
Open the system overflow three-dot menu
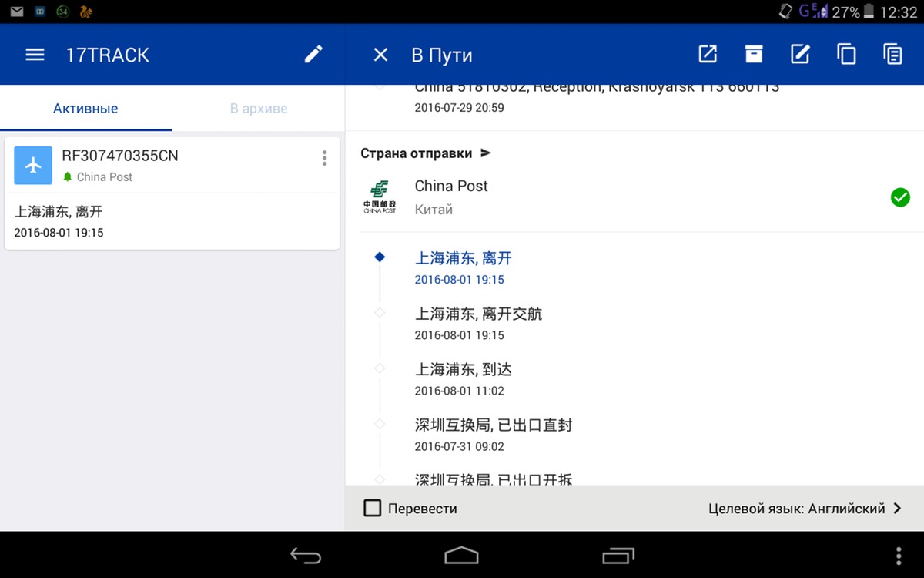click(899, 556)
